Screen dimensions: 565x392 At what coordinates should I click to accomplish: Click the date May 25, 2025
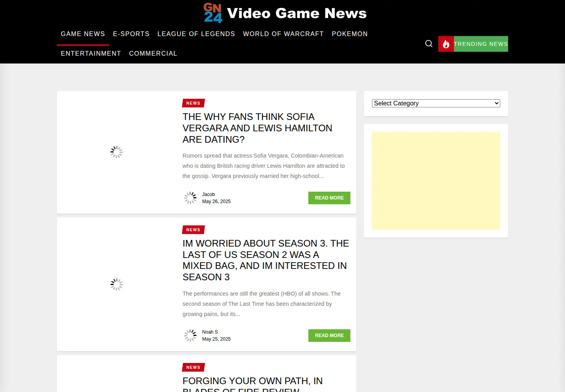tap(216, 339)
